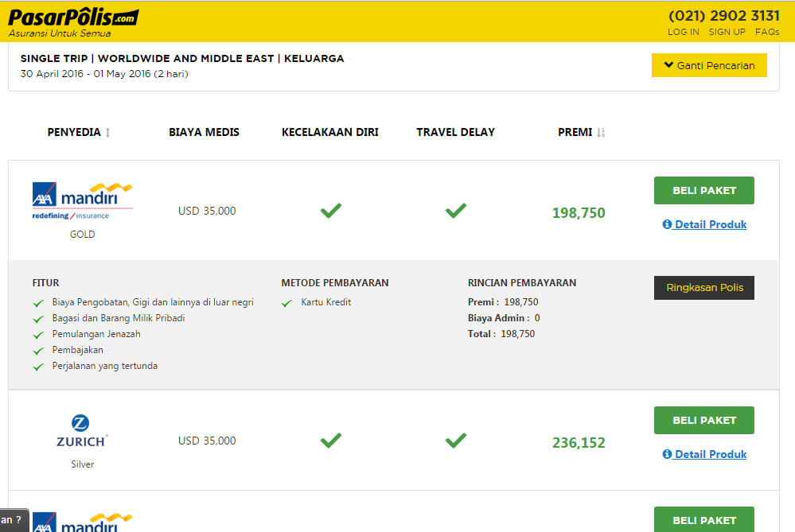Open Detail Produk for AXA Mandiri Gold

pyautogui.click(x=711, y=224)
